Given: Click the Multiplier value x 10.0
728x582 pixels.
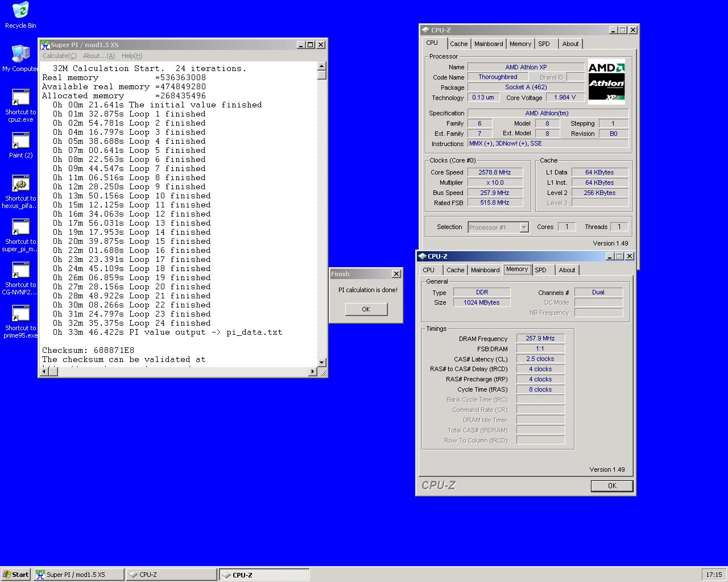Looking at the screenshot, I should pyautogui.click(x=495, y=182).
